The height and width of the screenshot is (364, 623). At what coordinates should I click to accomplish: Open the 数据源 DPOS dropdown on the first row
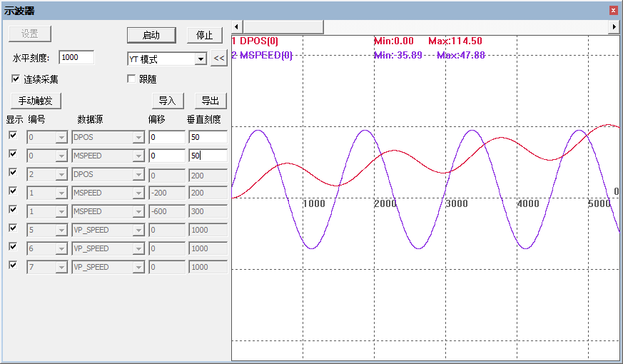click(138, 138)
